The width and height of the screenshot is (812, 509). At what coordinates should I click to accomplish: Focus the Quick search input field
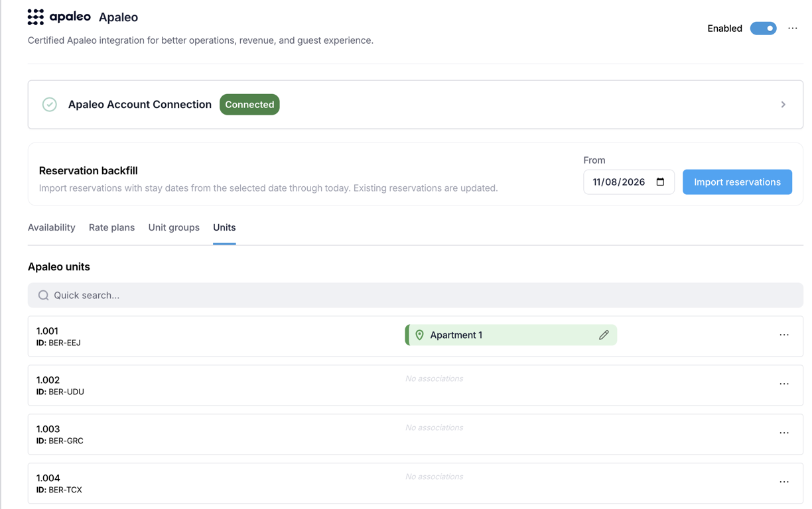[x=415, y=296]
